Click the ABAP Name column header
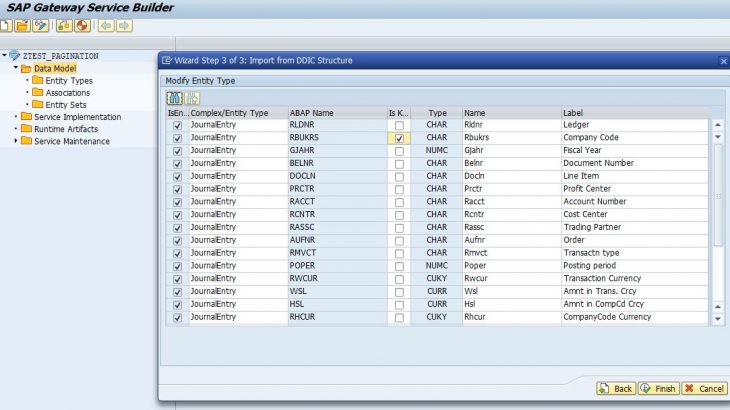730x410 pixels. pyautogui.click(x=338, y=113)
